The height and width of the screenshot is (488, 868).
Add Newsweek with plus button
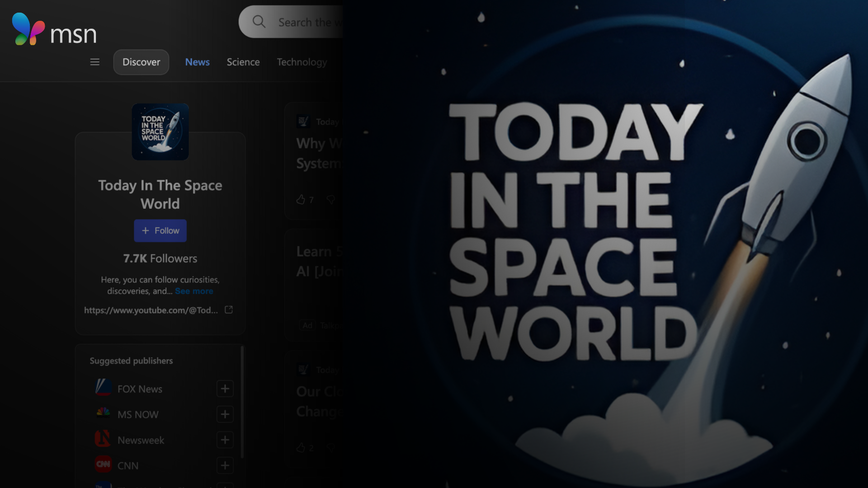coord(225,440)
